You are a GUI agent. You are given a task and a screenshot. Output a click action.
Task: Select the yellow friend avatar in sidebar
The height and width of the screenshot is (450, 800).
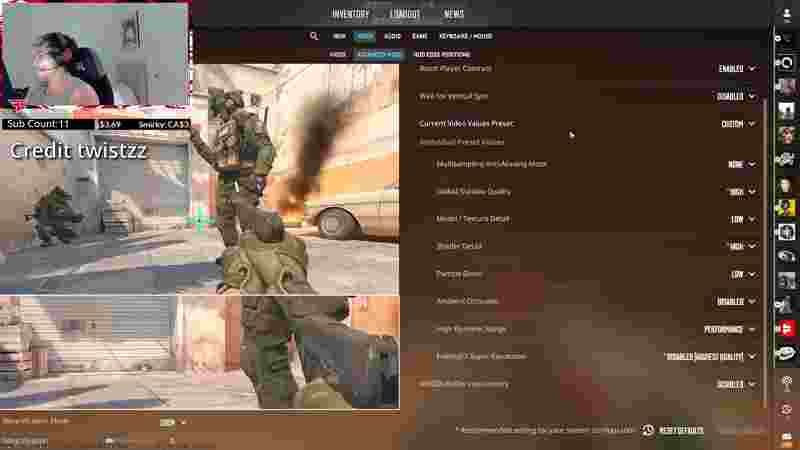pyautogui.click(x=786, y=208)
